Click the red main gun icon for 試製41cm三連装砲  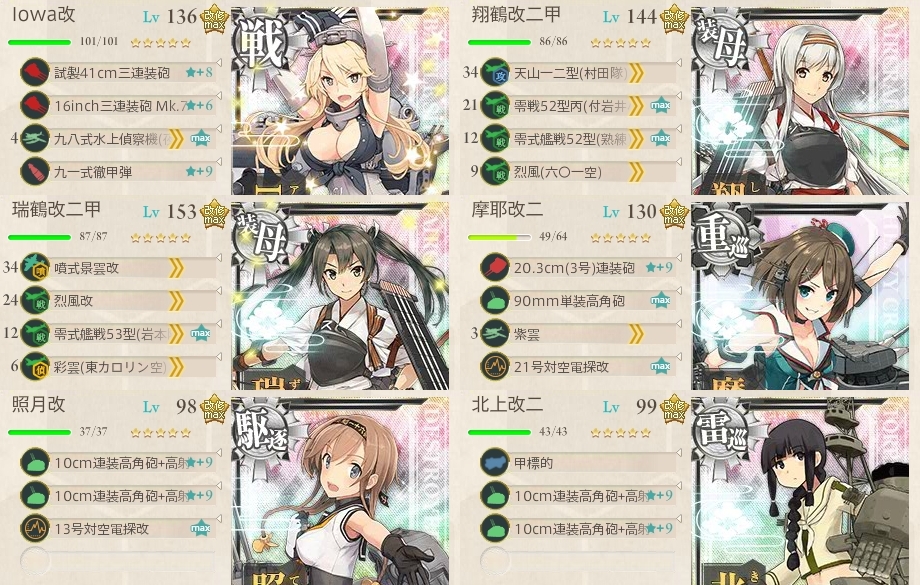35,73
